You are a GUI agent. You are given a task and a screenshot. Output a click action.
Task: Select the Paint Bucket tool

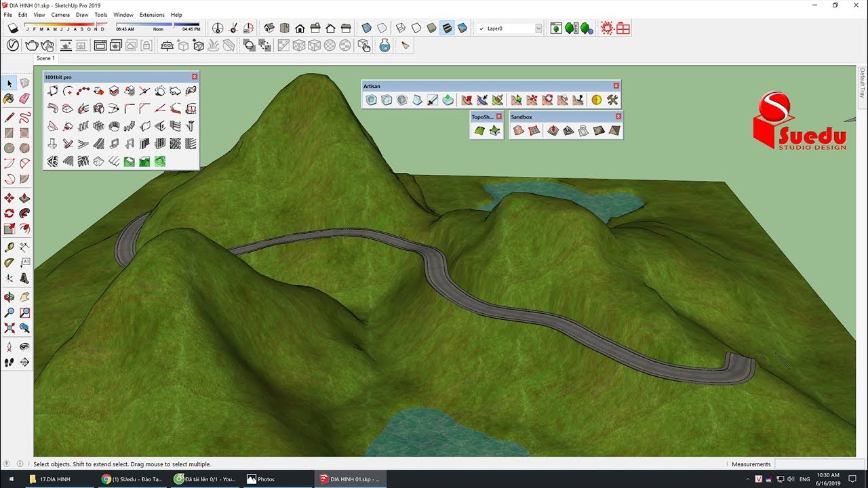coord(9,99)
